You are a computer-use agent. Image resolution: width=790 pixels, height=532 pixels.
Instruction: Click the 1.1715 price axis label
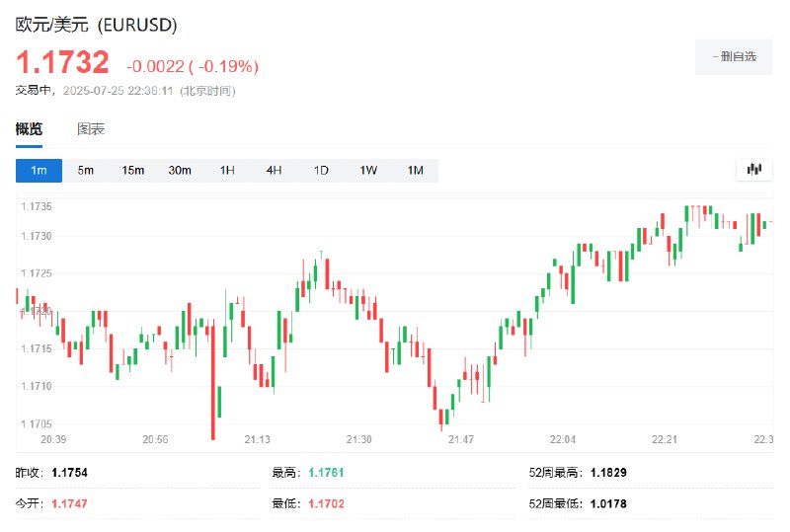tap(37, 348)
